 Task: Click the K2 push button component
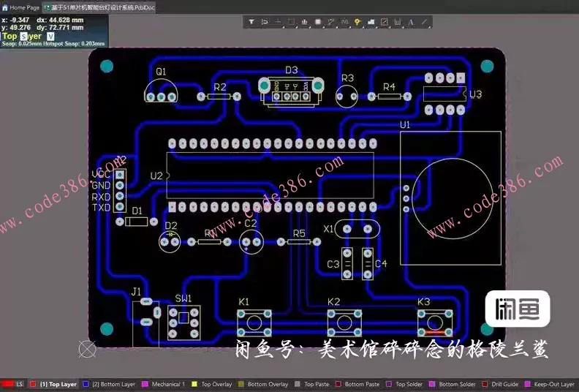[x=344, y=322]
